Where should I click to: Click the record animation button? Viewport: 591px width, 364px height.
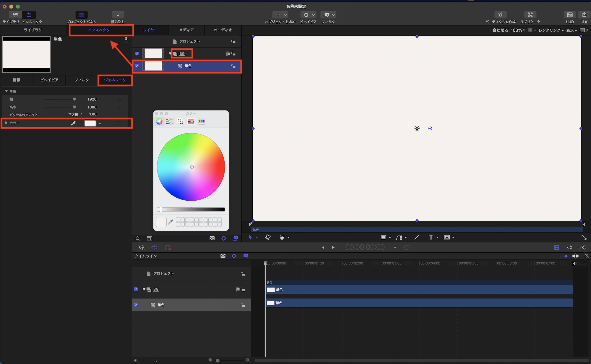(x=168, y=248)
